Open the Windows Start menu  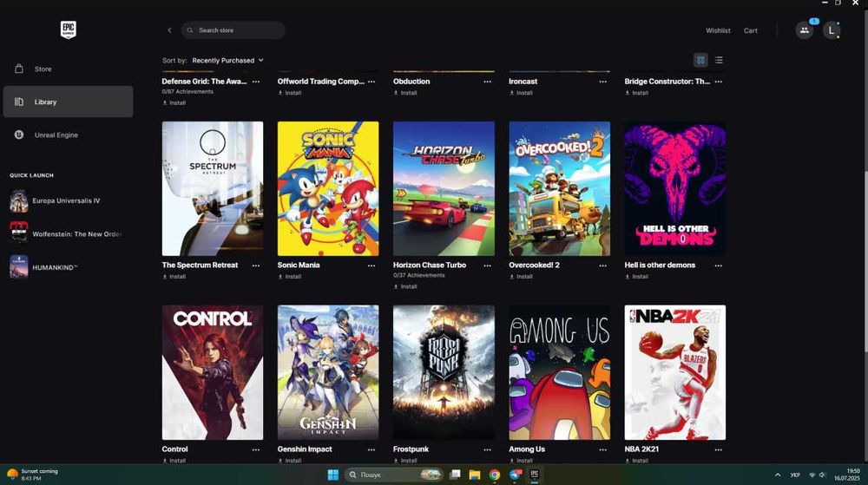click(x=332, y=475)
